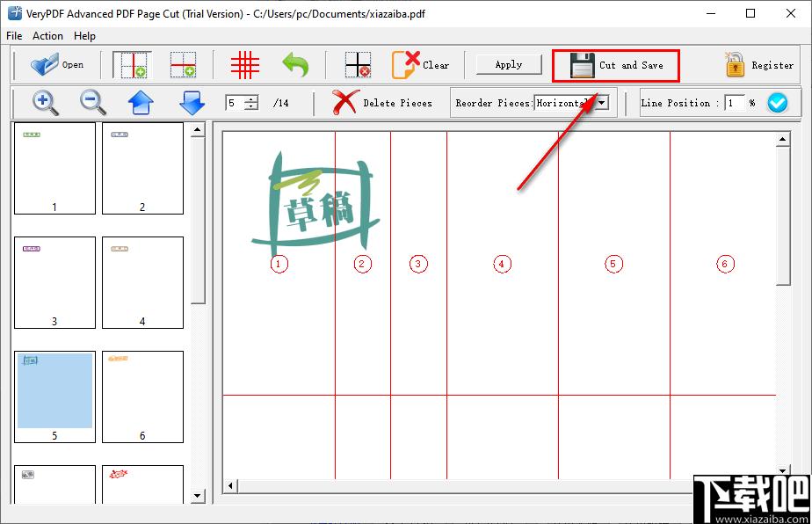The image size is (812, 524).
Task: Click the Line Position percent field
Action: click(x=735, y=103)
